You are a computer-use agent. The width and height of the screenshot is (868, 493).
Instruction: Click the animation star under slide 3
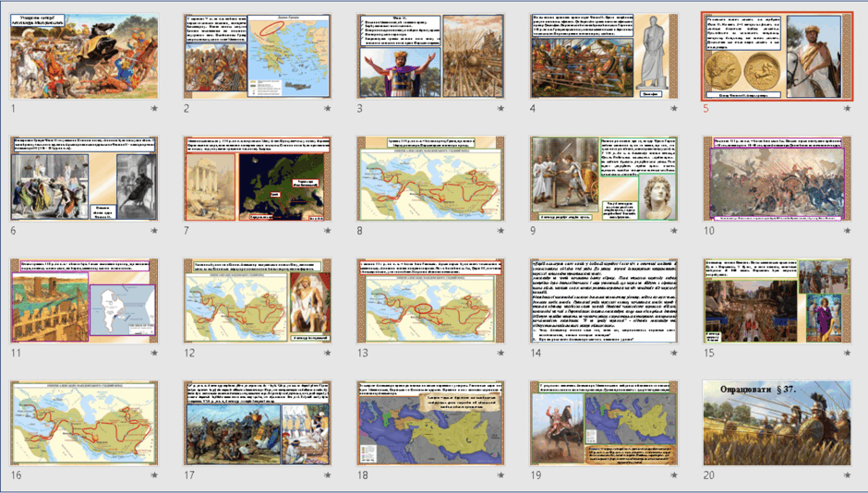(500, 108)
